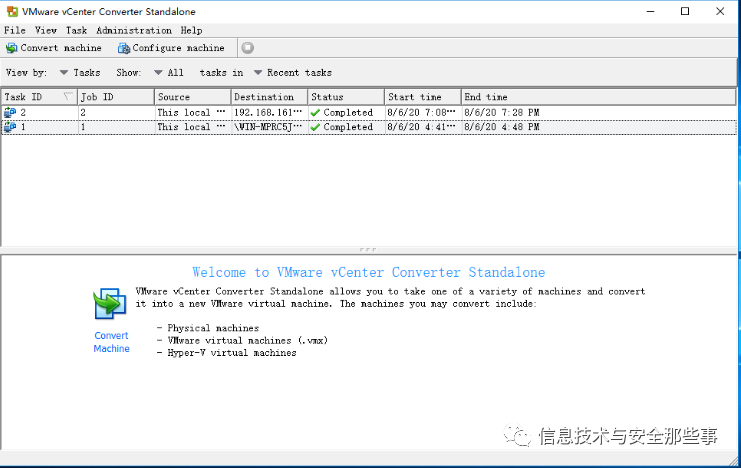Click start time 8/6/20 4:41 cell
This screenshot has height=468, width=741.
pos(423,127)
